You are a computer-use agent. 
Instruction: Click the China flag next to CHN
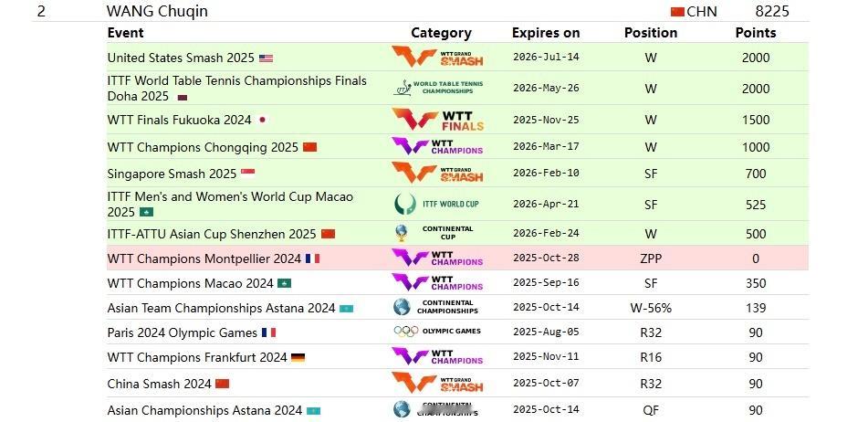click(x=677, y=12)
